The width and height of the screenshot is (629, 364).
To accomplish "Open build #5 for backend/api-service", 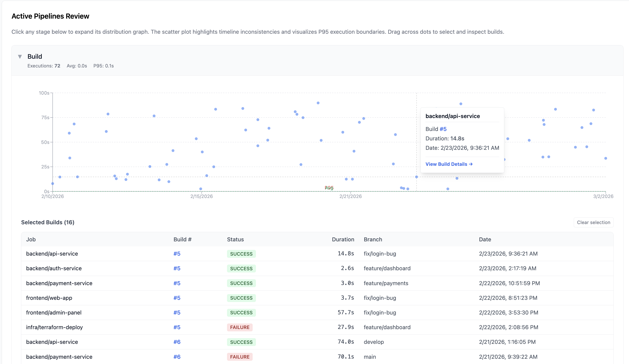I will [177, 254].
